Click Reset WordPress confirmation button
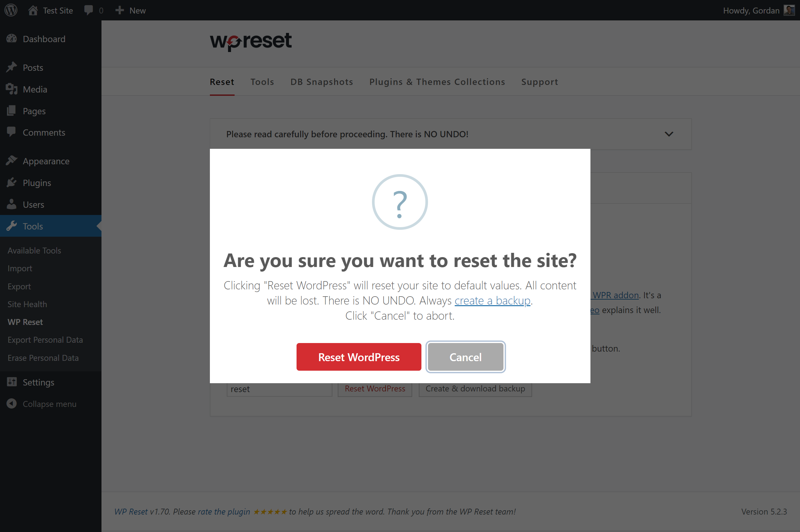This screenshot has height=532, width=800. pyautogui.click(x=358, y=357)
